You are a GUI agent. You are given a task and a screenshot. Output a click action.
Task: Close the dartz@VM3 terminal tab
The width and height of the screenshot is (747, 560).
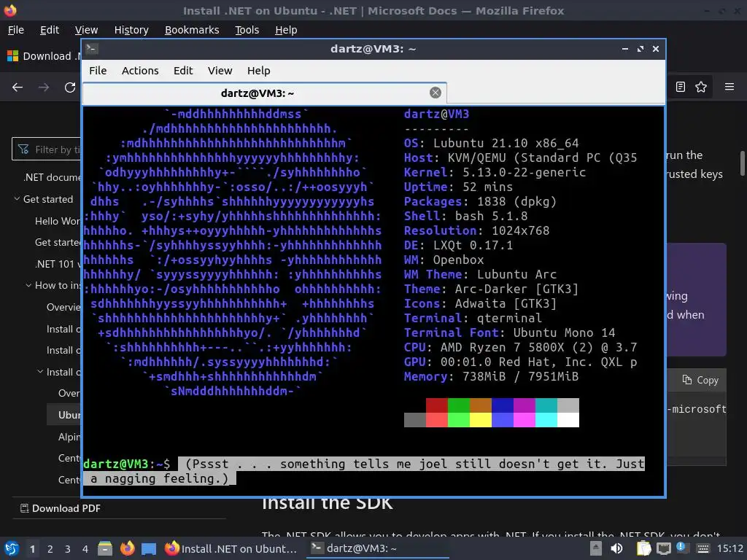[x=435, y=93]
